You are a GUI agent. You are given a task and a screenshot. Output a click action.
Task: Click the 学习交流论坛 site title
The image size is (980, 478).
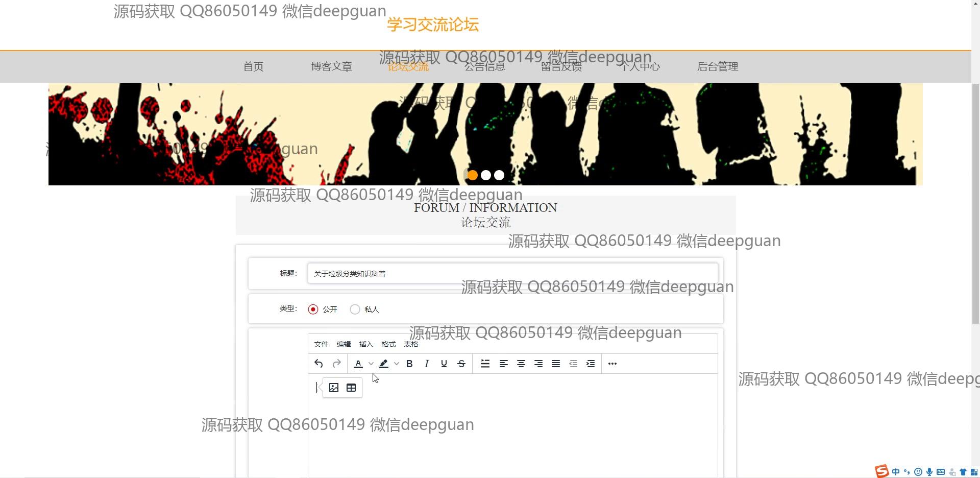(433, 25)
